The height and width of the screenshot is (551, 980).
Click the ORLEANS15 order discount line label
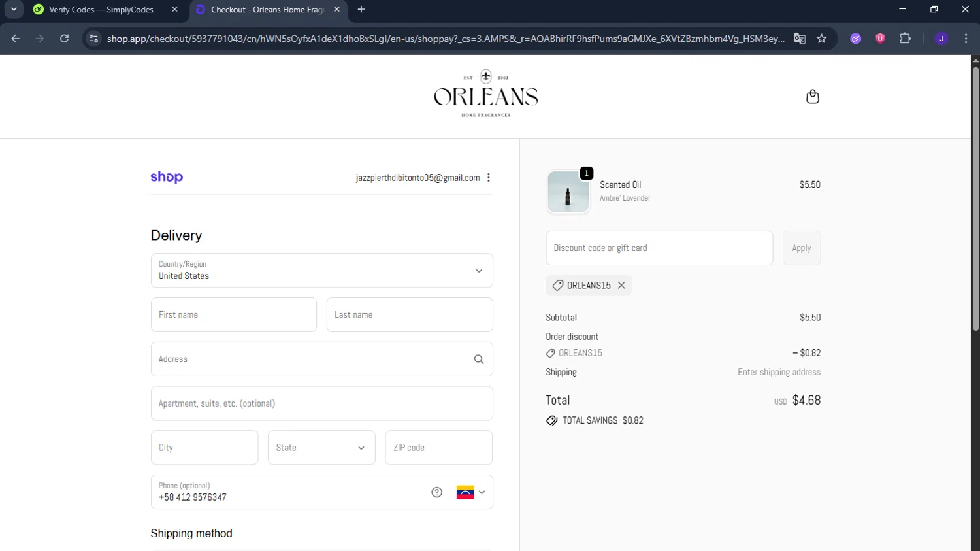(x=580, y=353)
